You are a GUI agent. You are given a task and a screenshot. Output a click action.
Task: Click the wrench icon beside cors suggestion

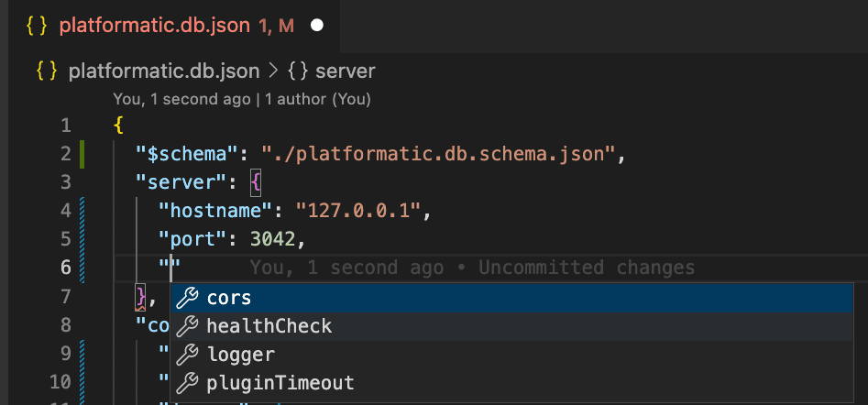[187, 298]
